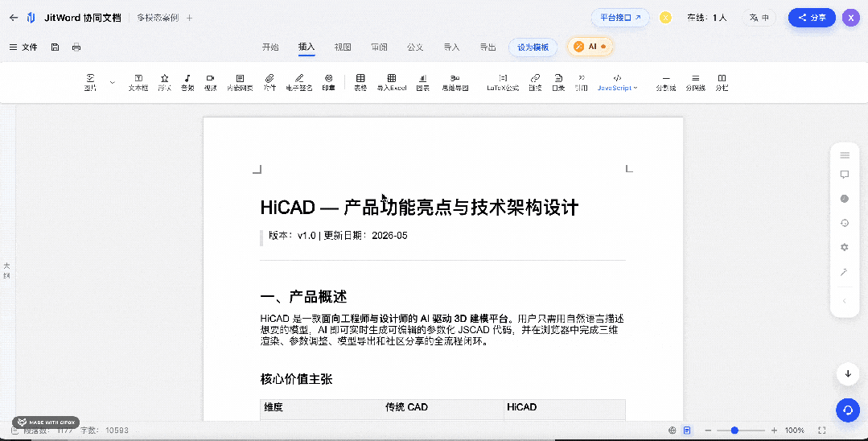Insert audio (音频) icon
The width and height of the screenshot is (868, 441).
[187, 78]
